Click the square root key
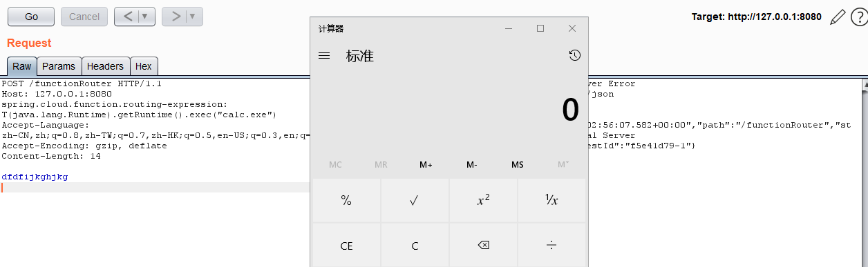This screenshot has width=868, height=267. click(x=415, y=201)
